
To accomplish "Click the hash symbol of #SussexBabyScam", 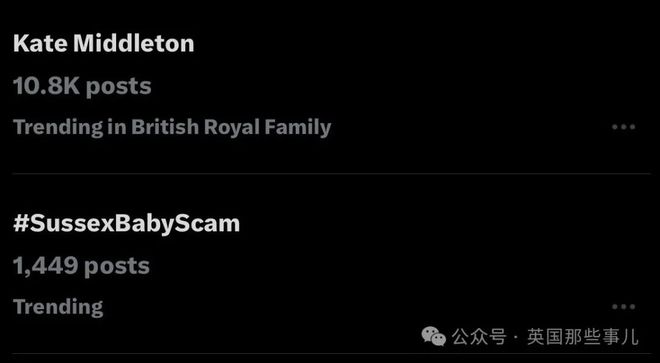I will point(21,224).
